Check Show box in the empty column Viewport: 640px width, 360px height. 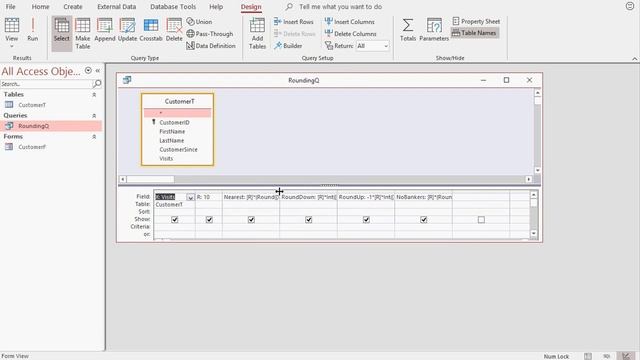[481, 220]
